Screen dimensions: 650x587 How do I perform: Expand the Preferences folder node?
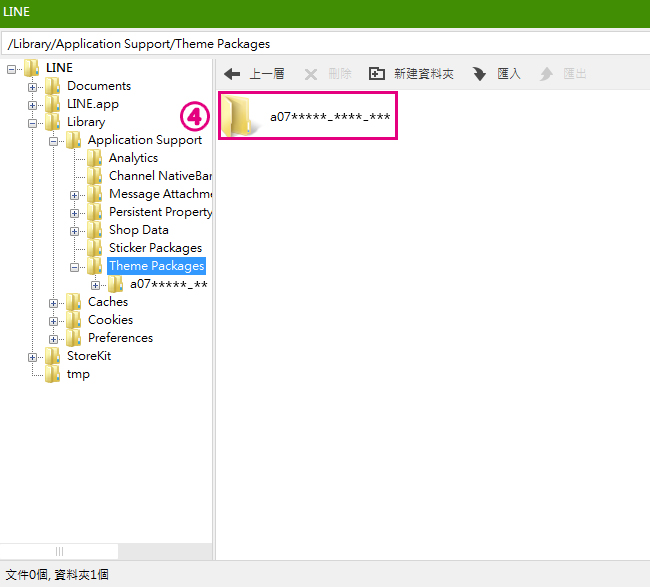(53, 340)
